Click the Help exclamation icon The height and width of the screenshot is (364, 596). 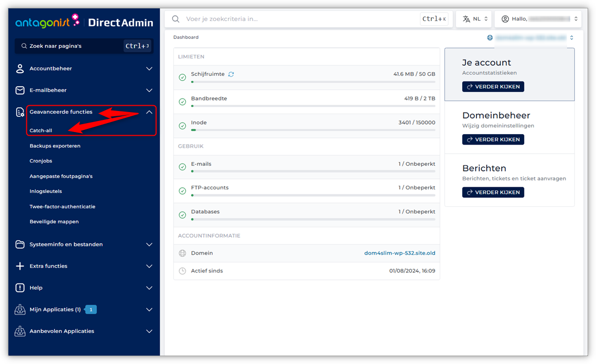point(20,288)
